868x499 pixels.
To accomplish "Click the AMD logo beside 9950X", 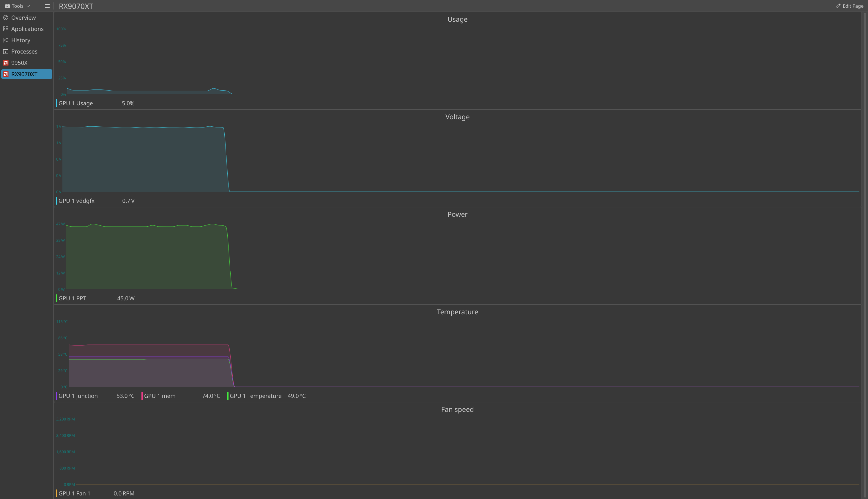I will [5, 63].
